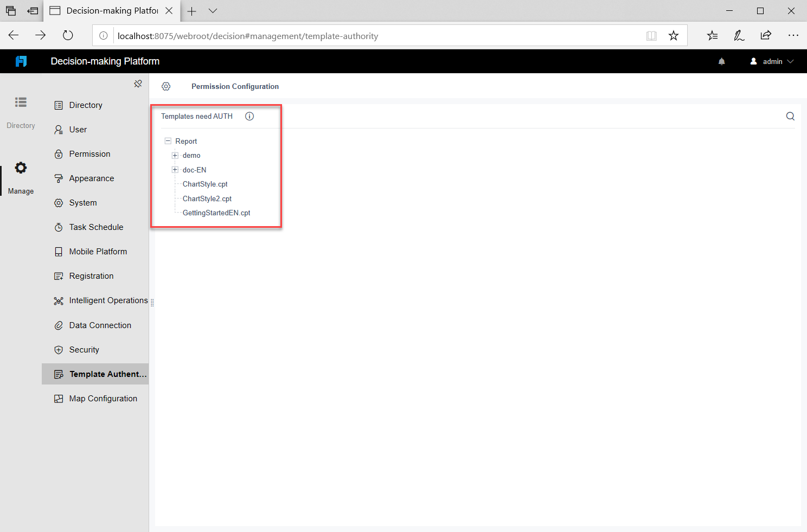Select GettingStartedEN.cpt template
Screen dimensions: 807x532
click(x=216, y=213)
